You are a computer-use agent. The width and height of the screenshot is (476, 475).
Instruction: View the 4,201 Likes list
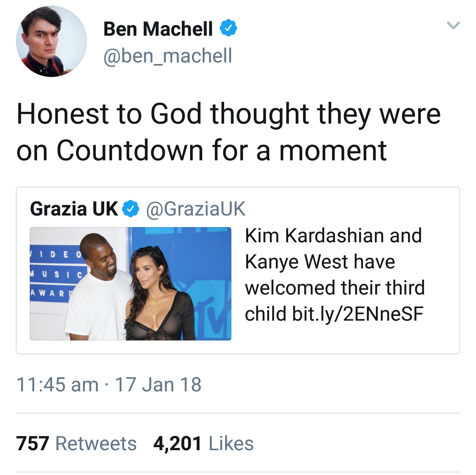coord(203,443)
